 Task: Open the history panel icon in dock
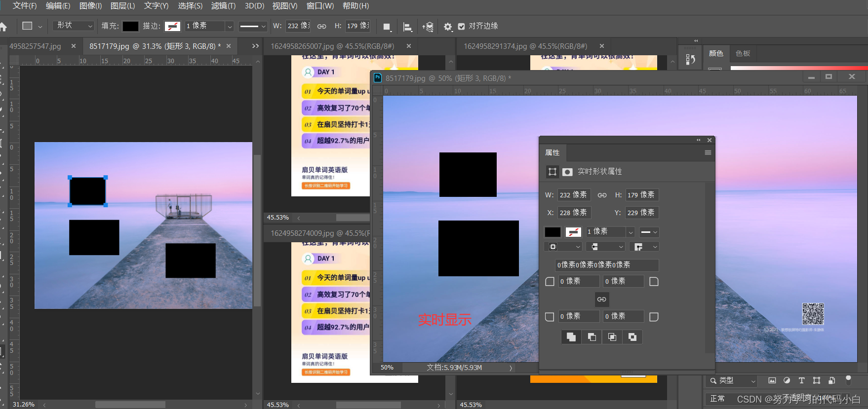(x=690, y=59)
